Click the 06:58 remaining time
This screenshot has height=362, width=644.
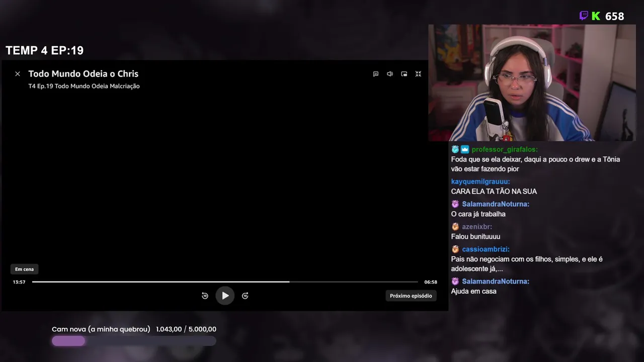click(x=431, y=282)
